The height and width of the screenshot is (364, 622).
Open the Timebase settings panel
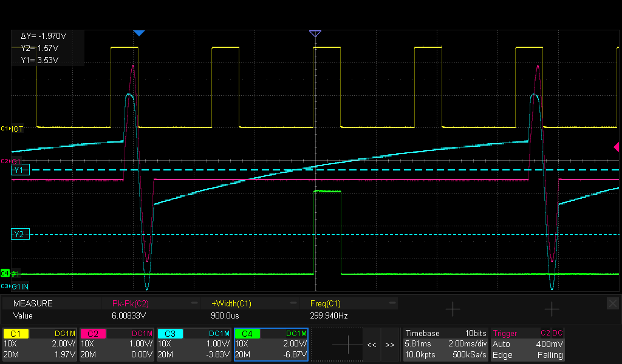pyautogui.click(x=445, y=344)
